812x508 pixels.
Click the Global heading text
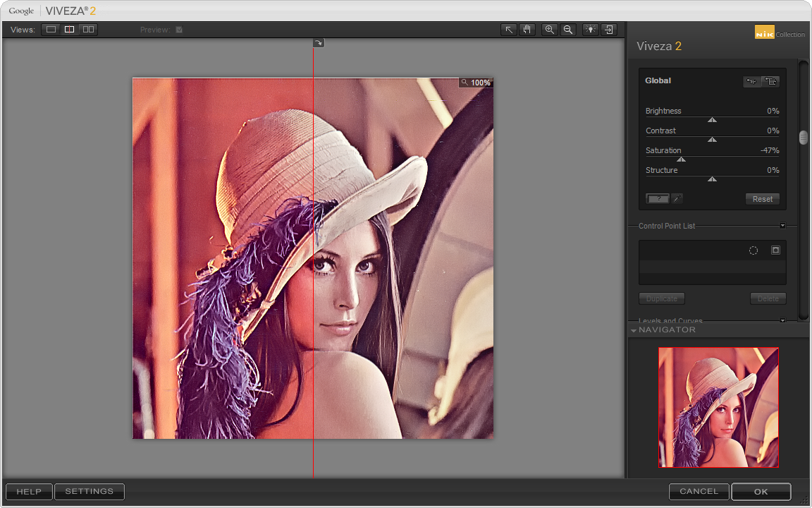pyautogui.click(x=658, y=80)
